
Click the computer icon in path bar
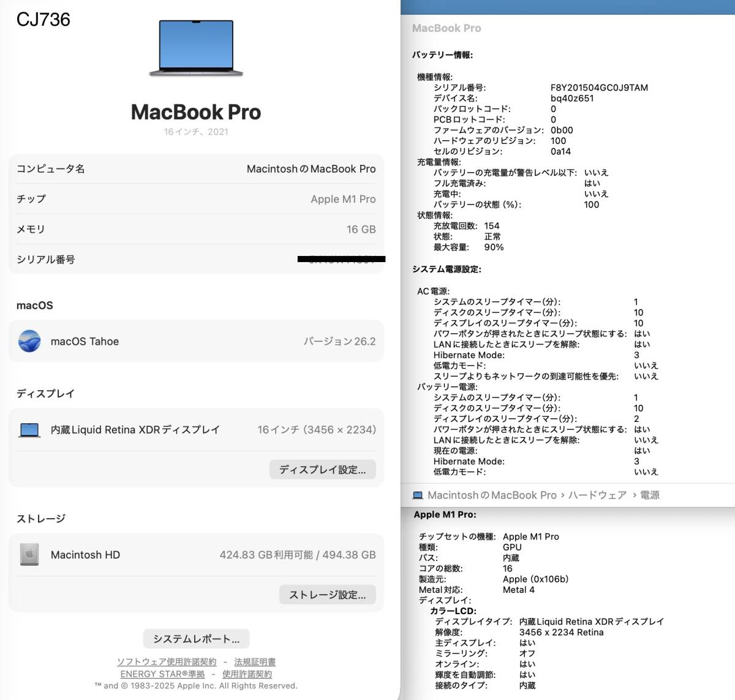click(x=418, y=495)
